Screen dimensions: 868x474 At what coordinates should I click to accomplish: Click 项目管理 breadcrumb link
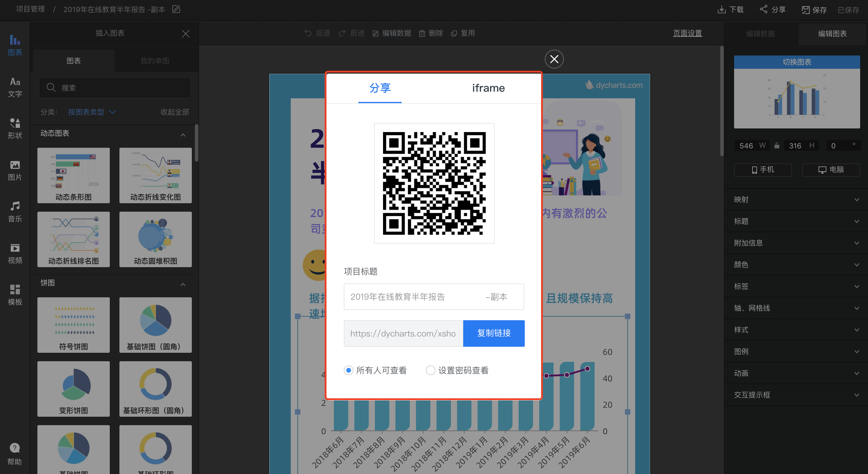click(30, 9)
